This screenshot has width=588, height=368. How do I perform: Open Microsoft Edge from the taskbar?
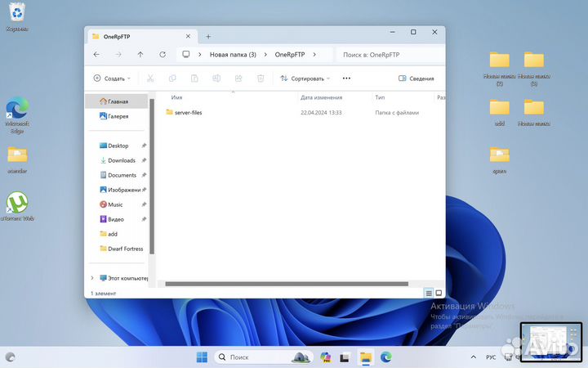[386, 357]
